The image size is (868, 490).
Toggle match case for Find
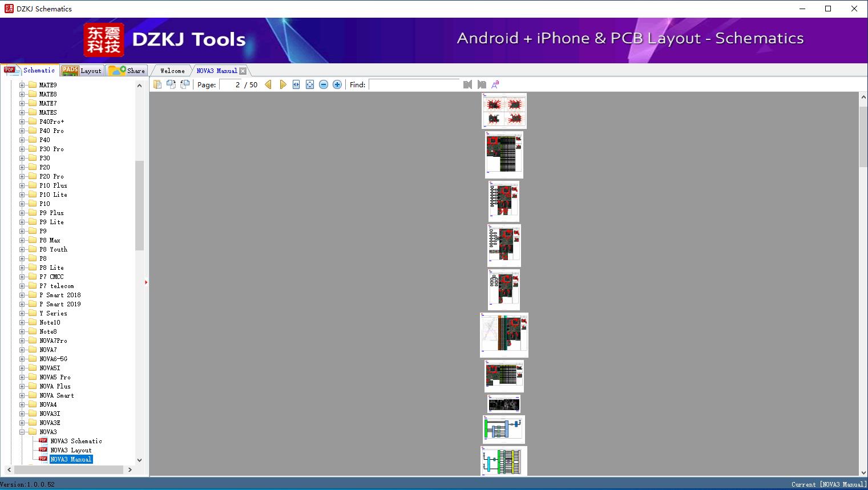pyautogui.click(x=495, y=84)
